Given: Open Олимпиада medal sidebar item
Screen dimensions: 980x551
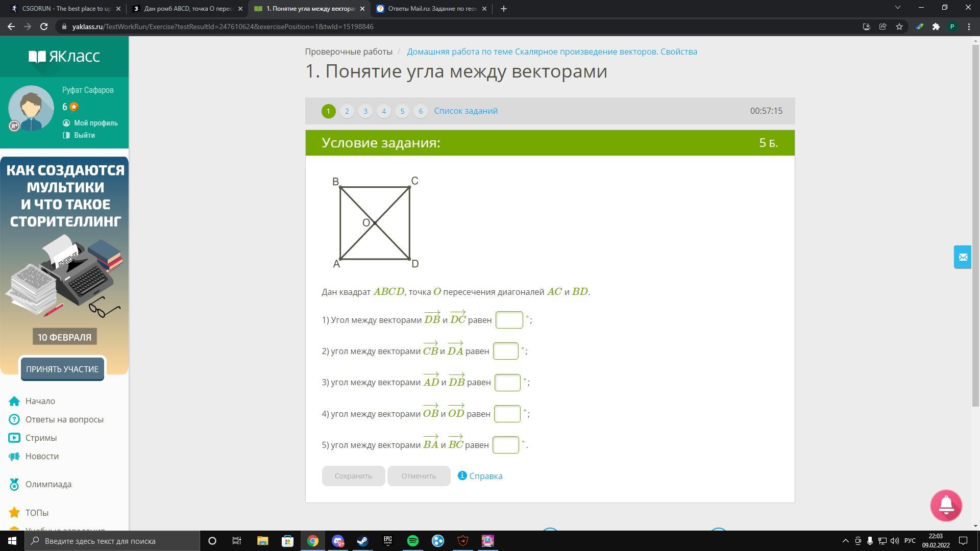Looking at the screenshot, I should pyautogui.click(x=48, y=484).
